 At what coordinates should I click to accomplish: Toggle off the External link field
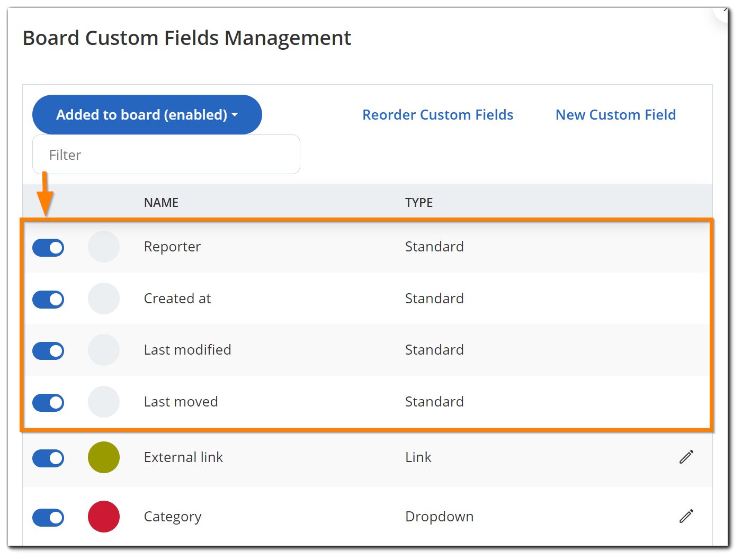click(x=48, y=458)
